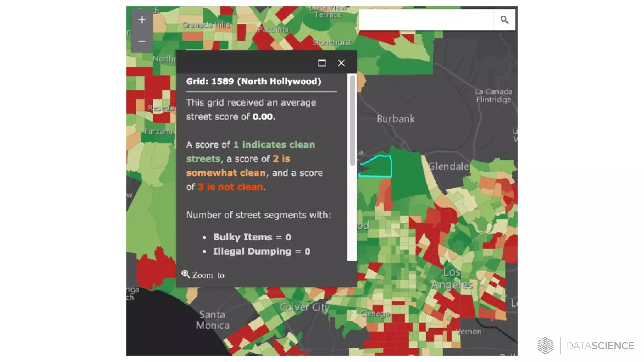The image size is (644, 362).
Task: Click the Zoom to magnifier icon
Action: (186, 274)
